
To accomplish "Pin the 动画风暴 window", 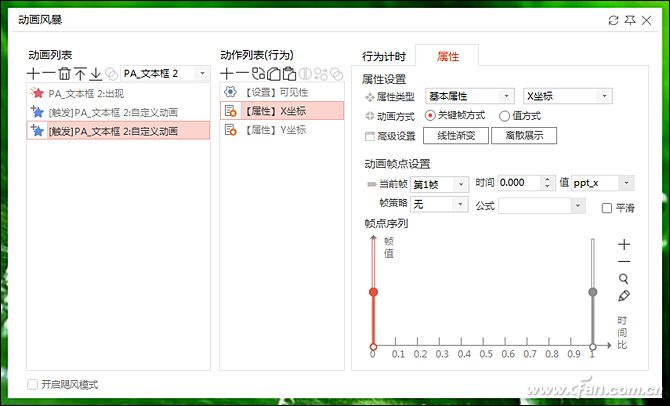I will click(x=630, y=20).
